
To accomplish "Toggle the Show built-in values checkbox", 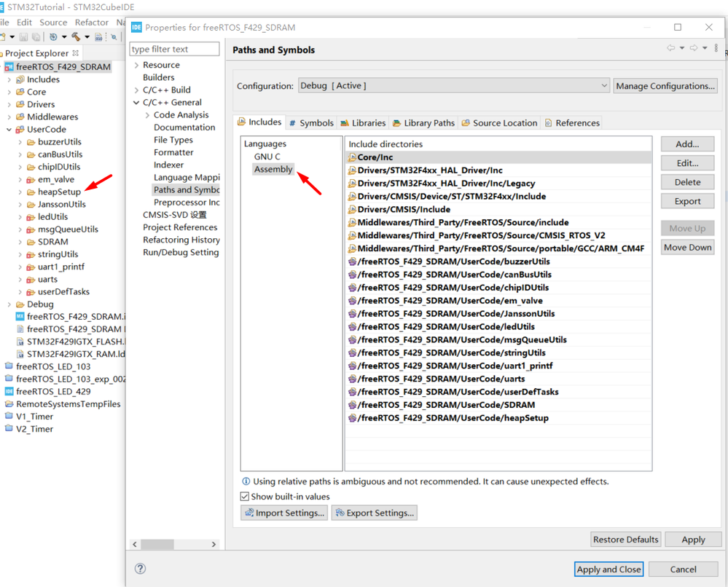I will (245, 497).
